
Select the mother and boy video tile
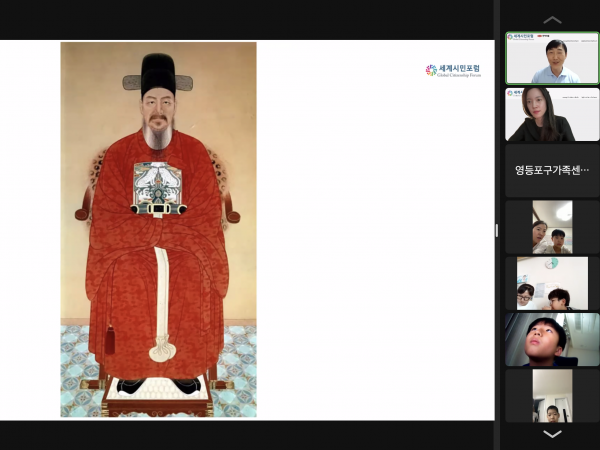click(552, 227)
